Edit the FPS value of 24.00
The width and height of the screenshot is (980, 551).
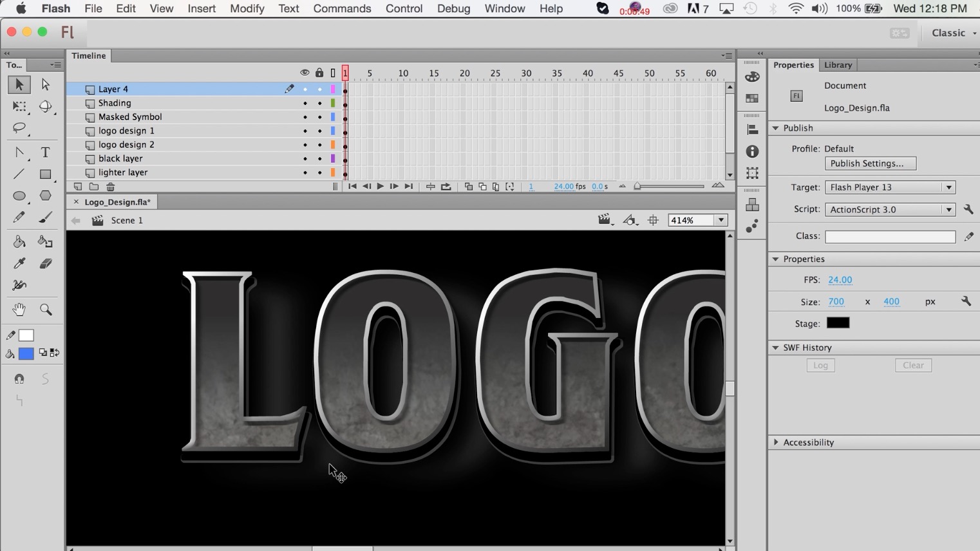pos(840,279)
